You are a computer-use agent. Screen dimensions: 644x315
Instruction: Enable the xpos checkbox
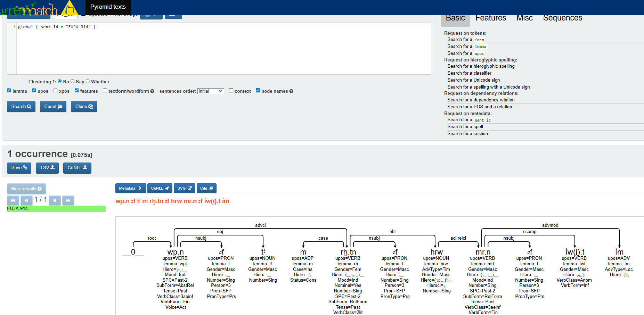coord(56,91)
